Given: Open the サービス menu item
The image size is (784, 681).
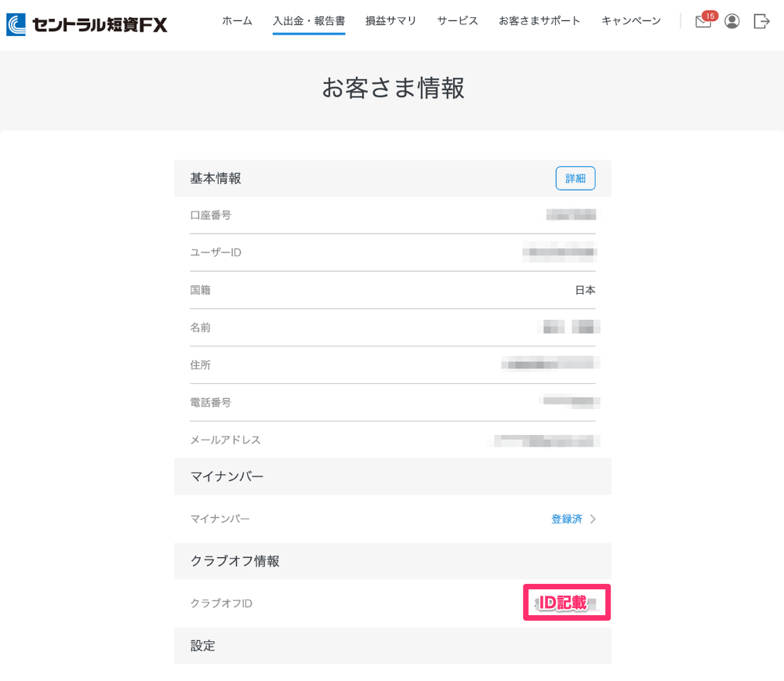Looking at the screenshot, I should point(457,21).
